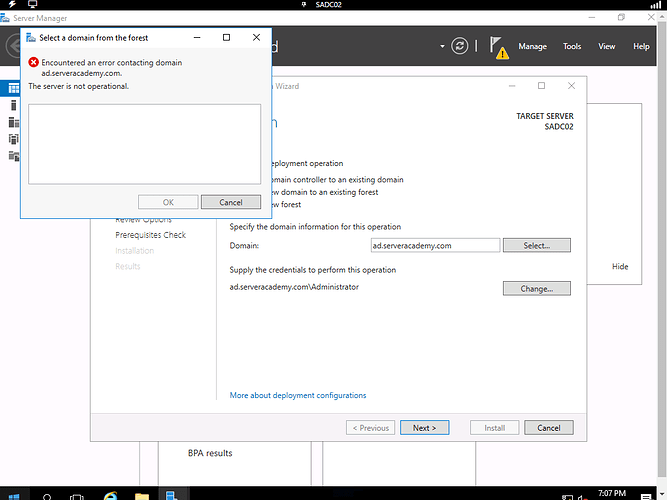Click the Server Manager title bar icon
The image size is (667, 500).
coord(5,18)
